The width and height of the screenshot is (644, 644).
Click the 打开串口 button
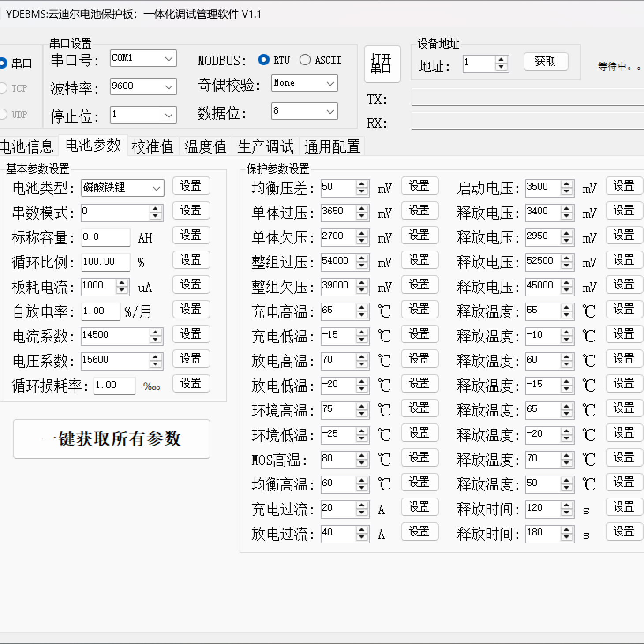click(x=382, y=64)
